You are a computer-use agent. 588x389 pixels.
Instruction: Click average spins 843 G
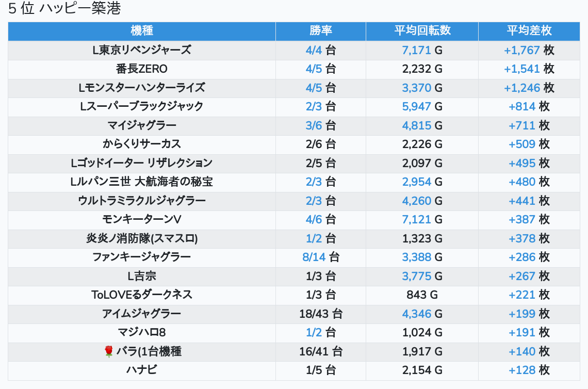(422, 295)
